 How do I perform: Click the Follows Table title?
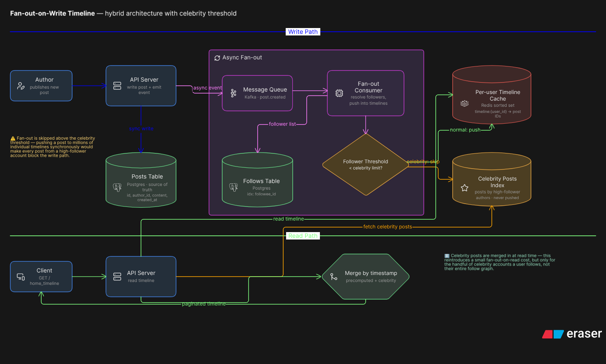click(261, 181)
